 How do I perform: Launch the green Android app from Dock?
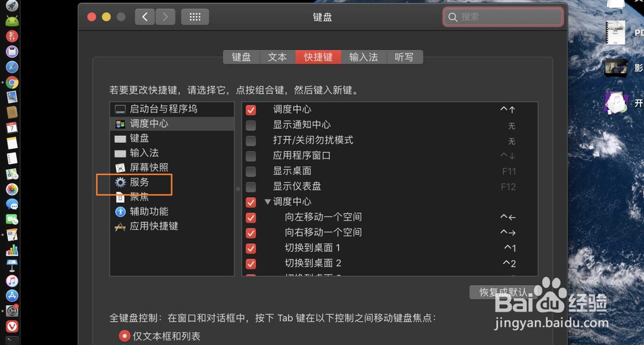[x=12, y=21]
